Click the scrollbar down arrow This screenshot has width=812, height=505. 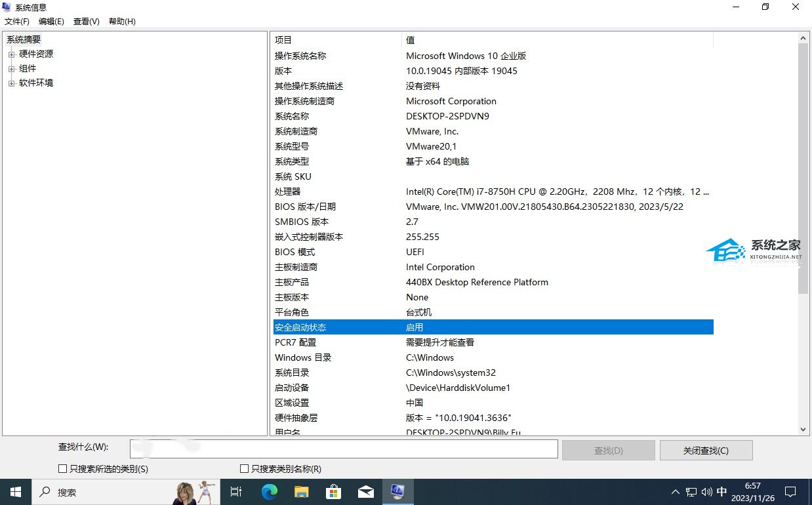(803, 430)
